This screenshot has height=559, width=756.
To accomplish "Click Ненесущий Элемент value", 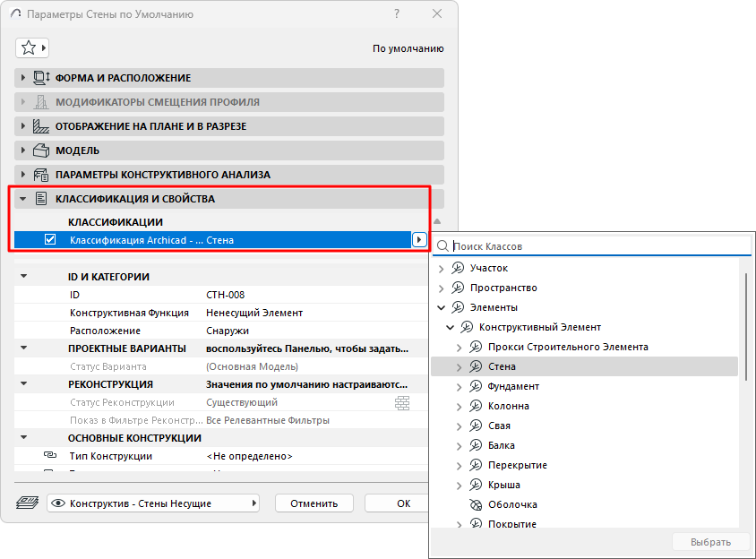I will 254,313.
